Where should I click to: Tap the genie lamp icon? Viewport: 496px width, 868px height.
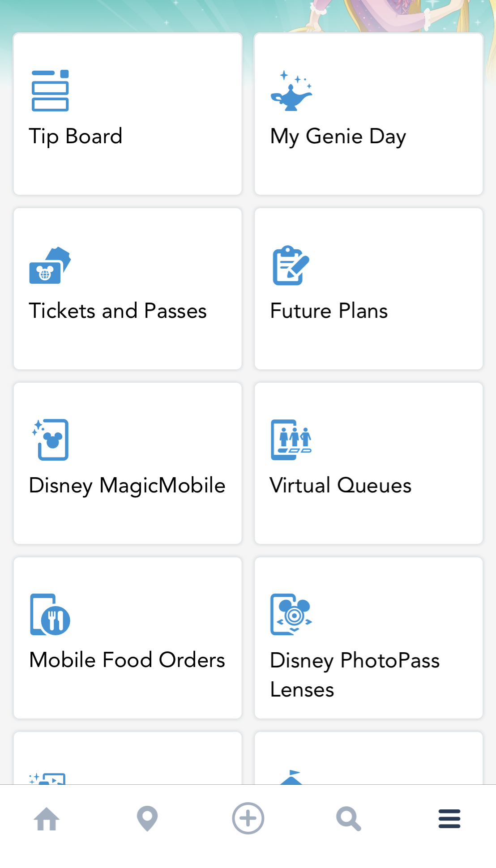coord(291,91)
